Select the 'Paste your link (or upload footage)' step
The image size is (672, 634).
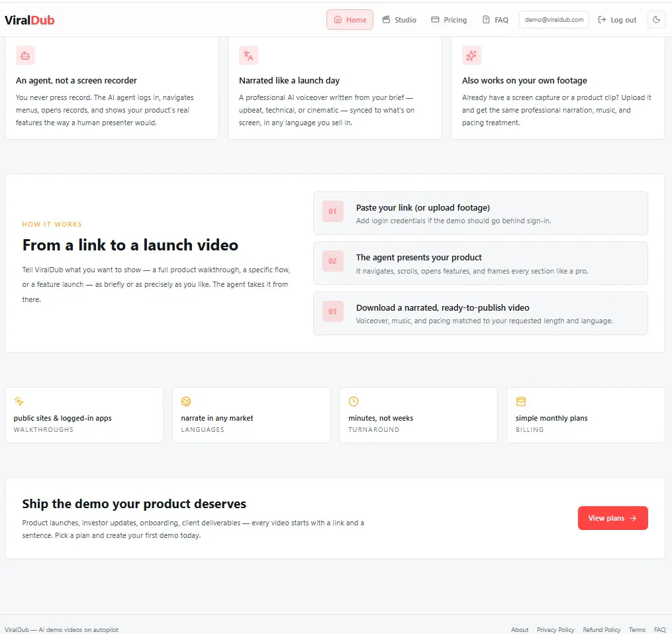[481, 213]
